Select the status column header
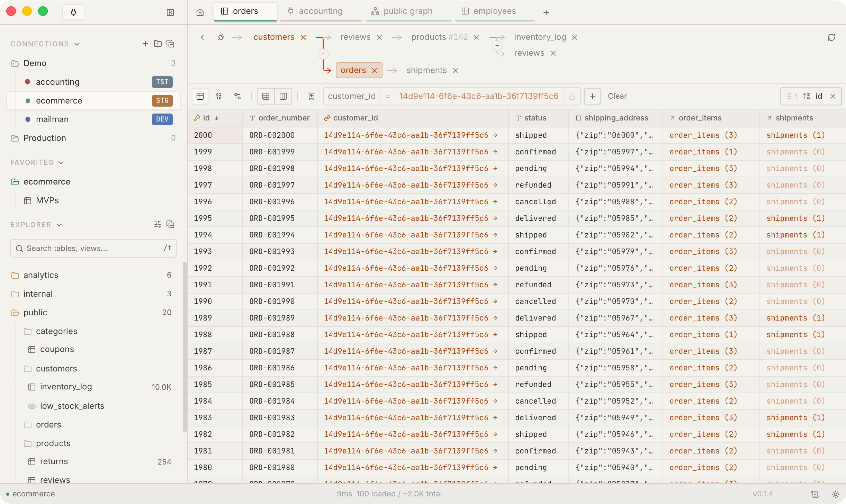This screenshot has width=846, height=504. coord(538,118)
